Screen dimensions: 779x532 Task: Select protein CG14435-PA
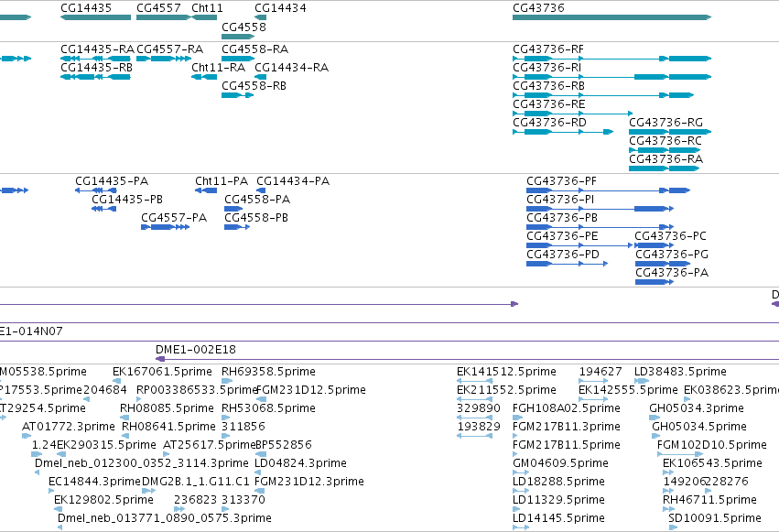(96, 190)
